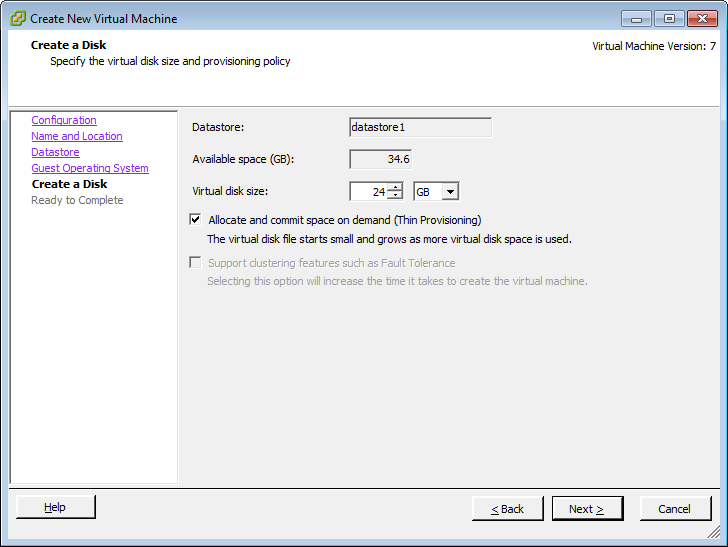Click the Virtual disk size value field

(368, 191)
